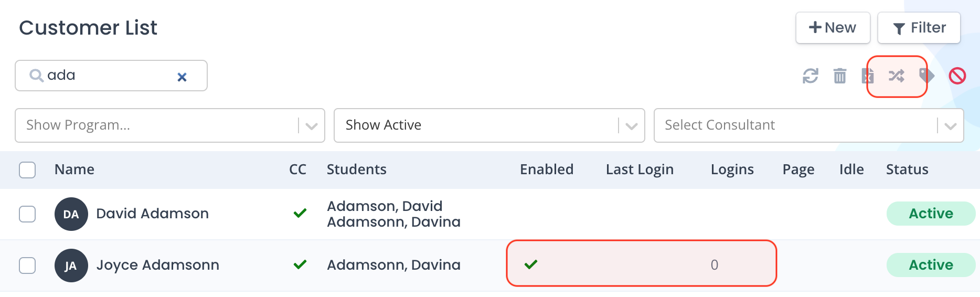Open the Show Program dropdown
The width and height of the screenshot is (980, 297).
pyautogui.click(x=170, y=125)
